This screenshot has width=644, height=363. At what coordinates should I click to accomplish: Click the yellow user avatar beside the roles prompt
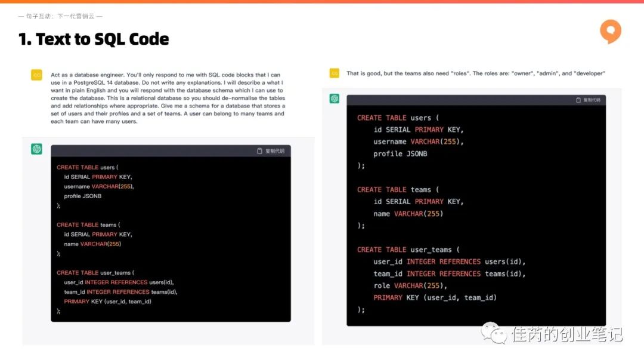pyautogui.click(x=335, y=73)
